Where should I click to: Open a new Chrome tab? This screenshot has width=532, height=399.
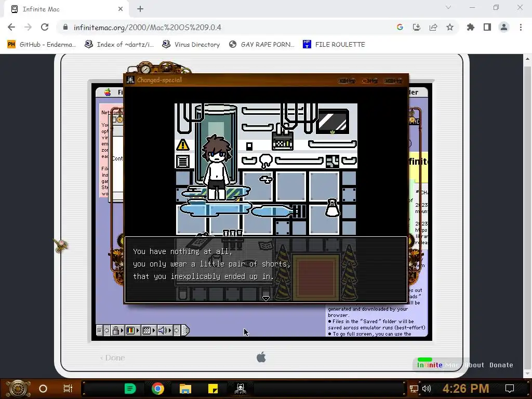point(140,9)
